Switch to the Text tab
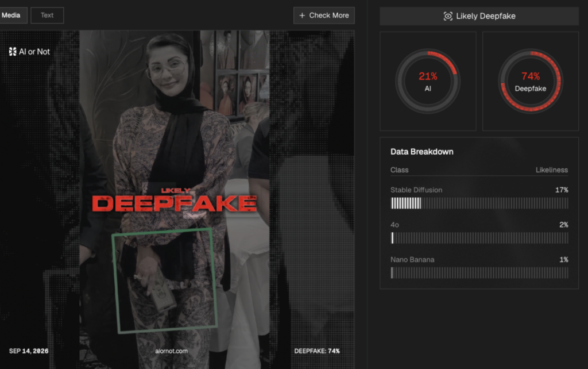Image resolution: width=588 pixels, height=369 pixels. coord(47,16)
